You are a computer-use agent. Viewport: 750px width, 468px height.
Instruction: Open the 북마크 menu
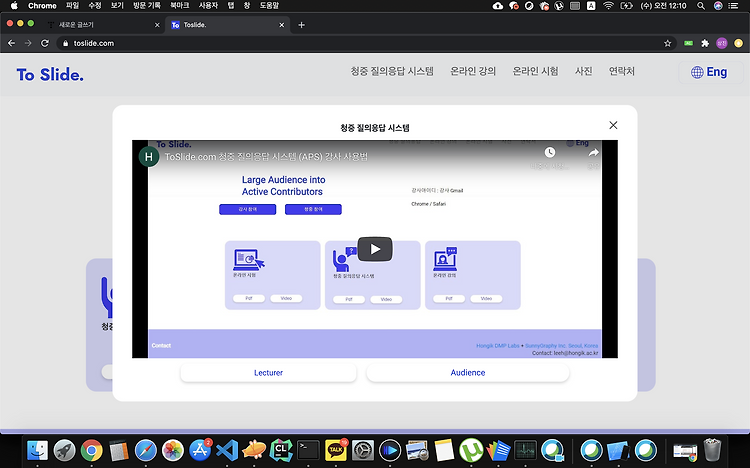[179, 6]
